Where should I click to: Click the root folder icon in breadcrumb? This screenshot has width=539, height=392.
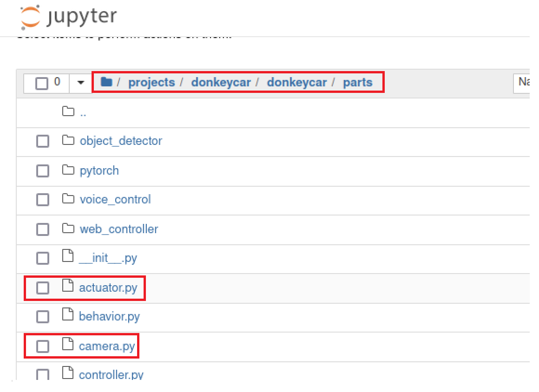(106, 82)
